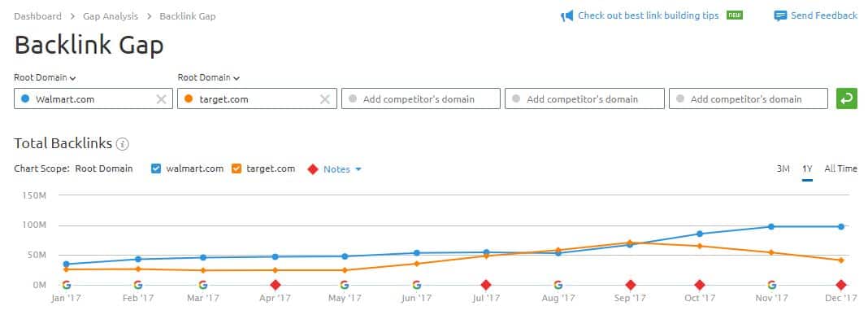Open Check out best link building tips

pos(649,15)
